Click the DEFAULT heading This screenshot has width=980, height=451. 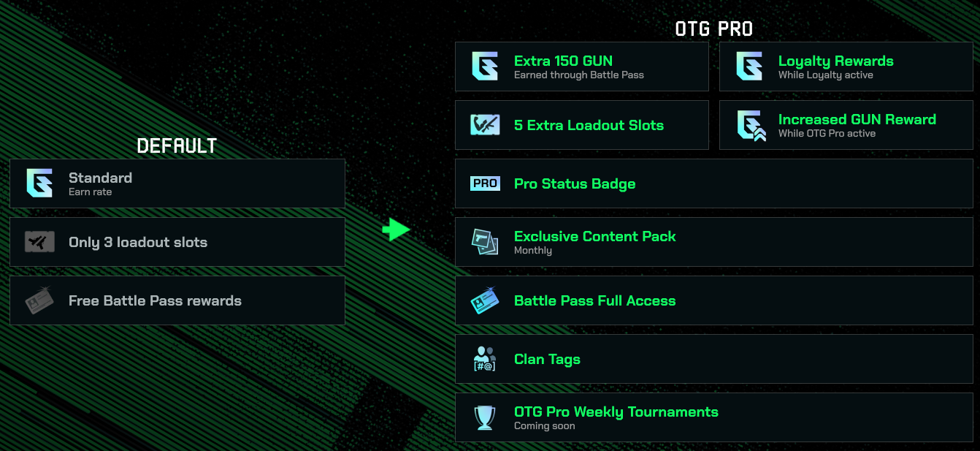click(177, 146)
